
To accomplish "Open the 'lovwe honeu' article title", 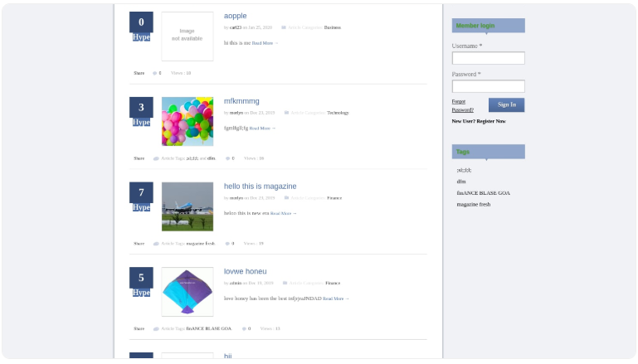I will (245, 271).
